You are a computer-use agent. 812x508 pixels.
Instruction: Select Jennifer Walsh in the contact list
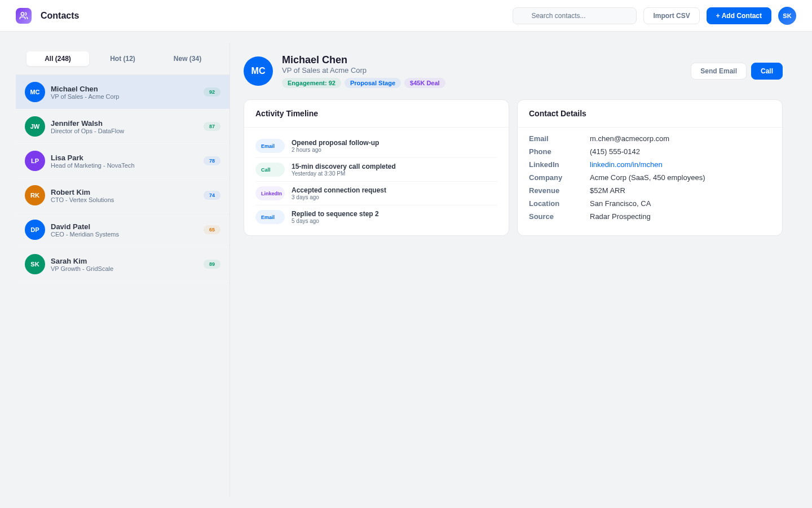(122, 126)
